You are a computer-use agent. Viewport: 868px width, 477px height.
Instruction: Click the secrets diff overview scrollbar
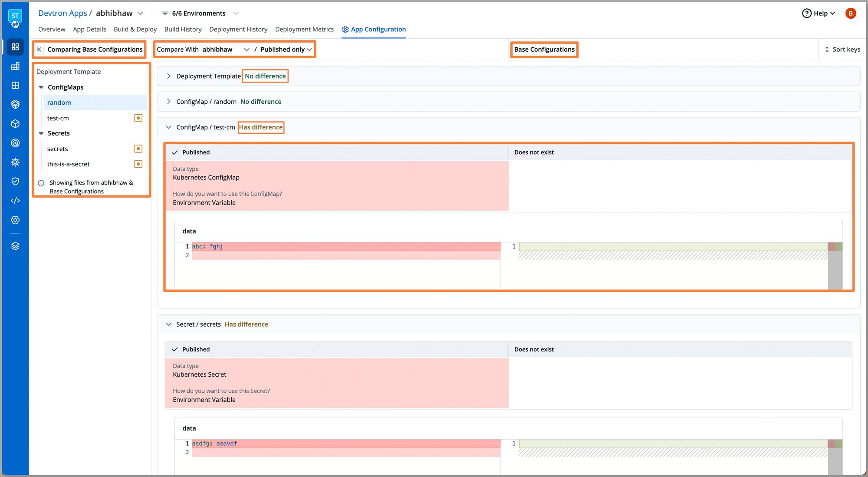tap(835, 457)
